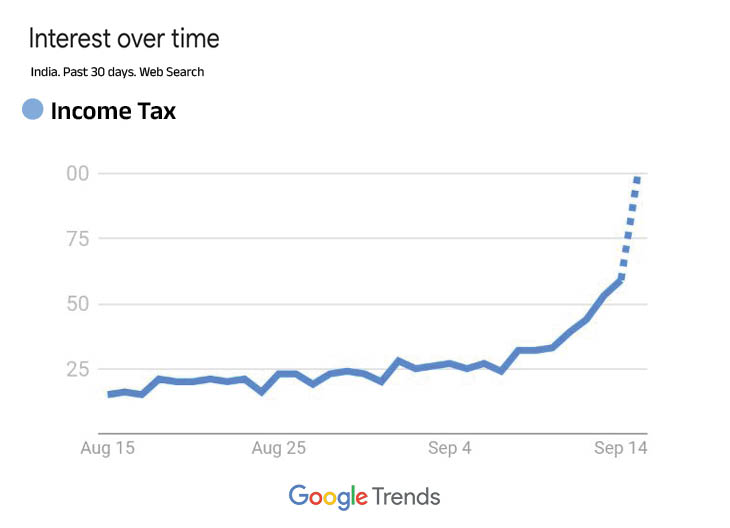Click the trend line above Aug 25
The height and width of the screenshot is (528, 730).
(x=279, y=374)
